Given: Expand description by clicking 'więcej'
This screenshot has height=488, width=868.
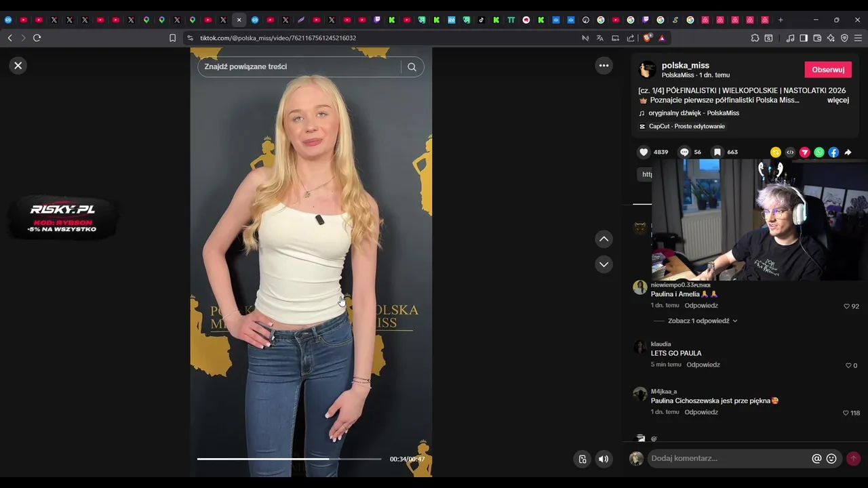Looking at the screenshot, I should tap(838, 100).
